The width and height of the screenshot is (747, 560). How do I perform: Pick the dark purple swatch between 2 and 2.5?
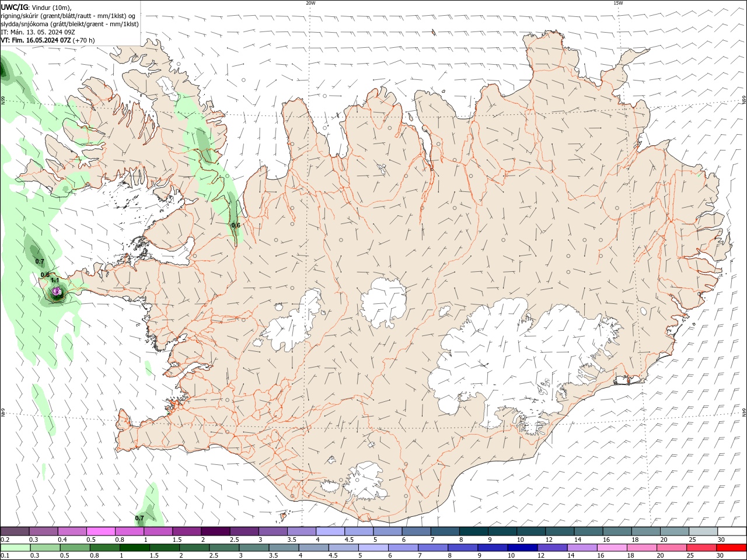click(x=215, y=531)
